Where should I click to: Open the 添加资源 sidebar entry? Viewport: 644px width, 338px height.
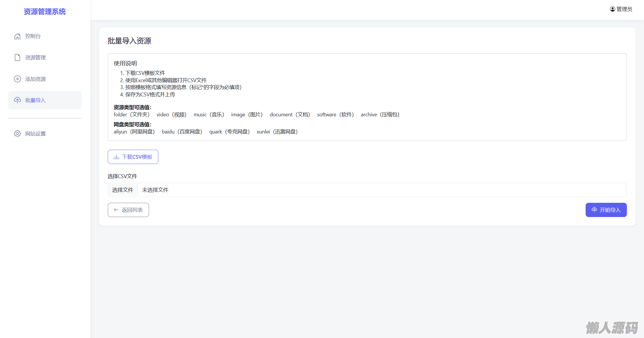click(x=35, y=79)
